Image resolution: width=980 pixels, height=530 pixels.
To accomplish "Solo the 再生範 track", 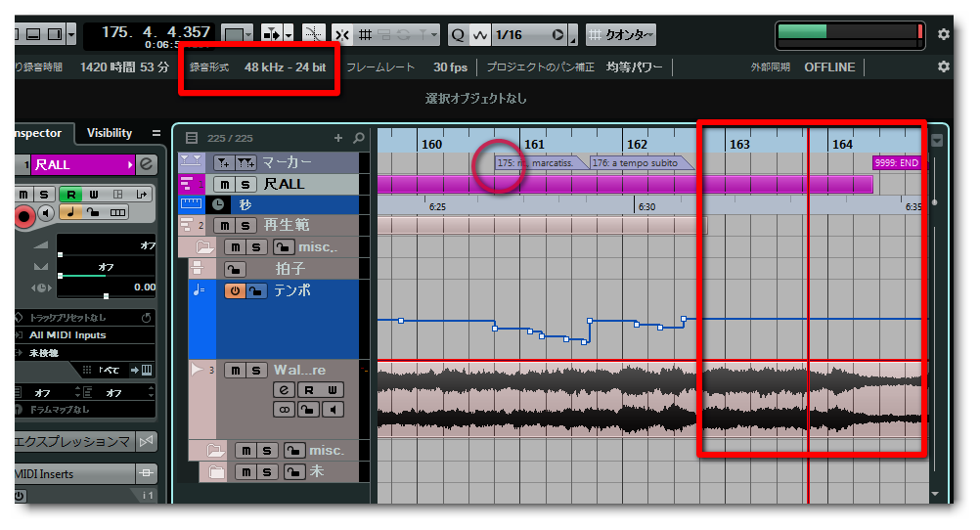I will click(x=245, y=225).
